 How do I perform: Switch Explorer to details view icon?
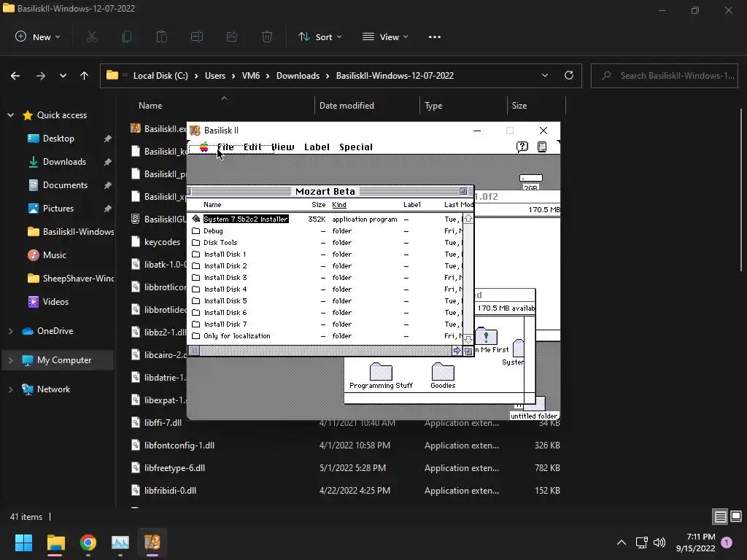coord(720,517)
